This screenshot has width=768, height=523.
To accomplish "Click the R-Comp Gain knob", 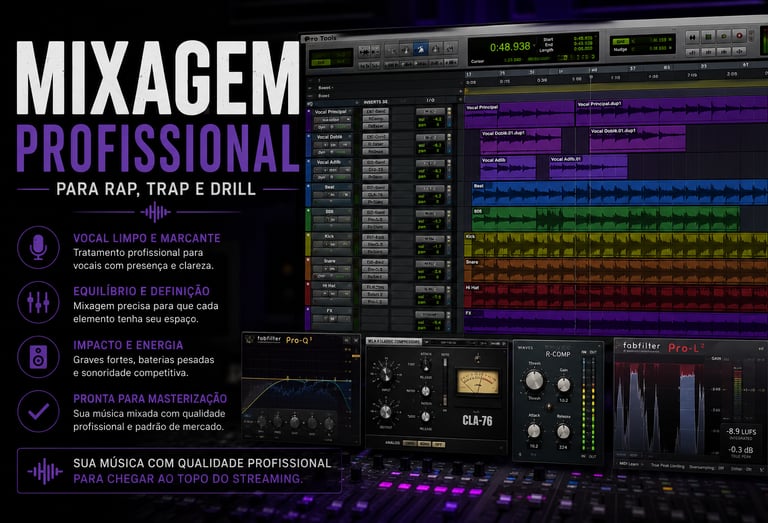I will 564,384.
